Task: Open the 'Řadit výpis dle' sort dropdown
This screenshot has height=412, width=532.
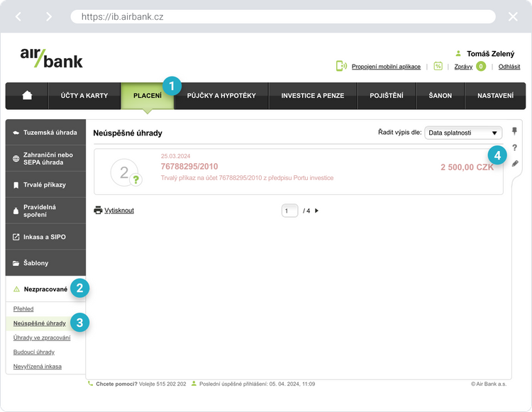Action: coord(462,133)
